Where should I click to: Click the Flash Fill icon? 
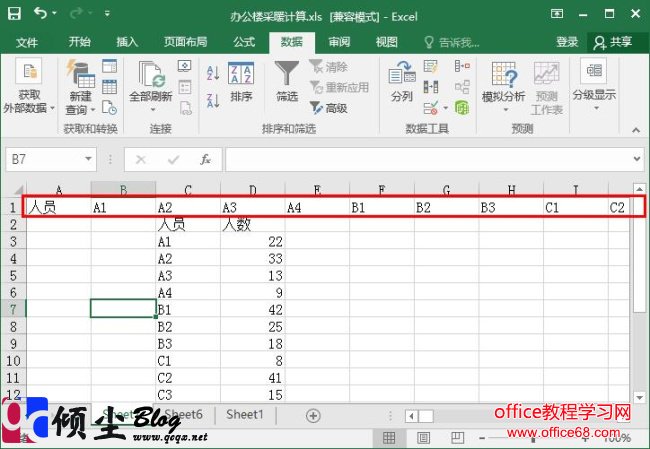tap(431, 66)
